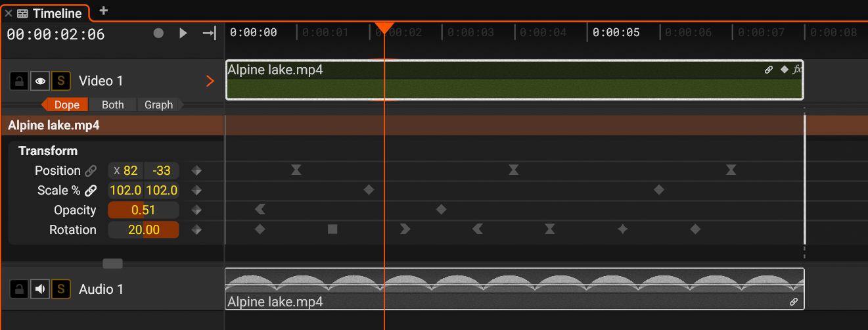Click the Position Y value -33
Viewport: 868px width, 330px height.
162,171
